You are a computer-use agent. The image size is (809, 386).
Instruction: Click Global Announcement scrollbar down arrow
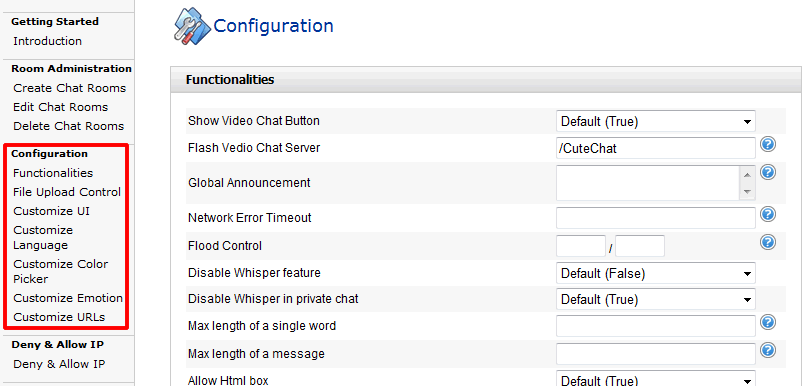(748, 192)
